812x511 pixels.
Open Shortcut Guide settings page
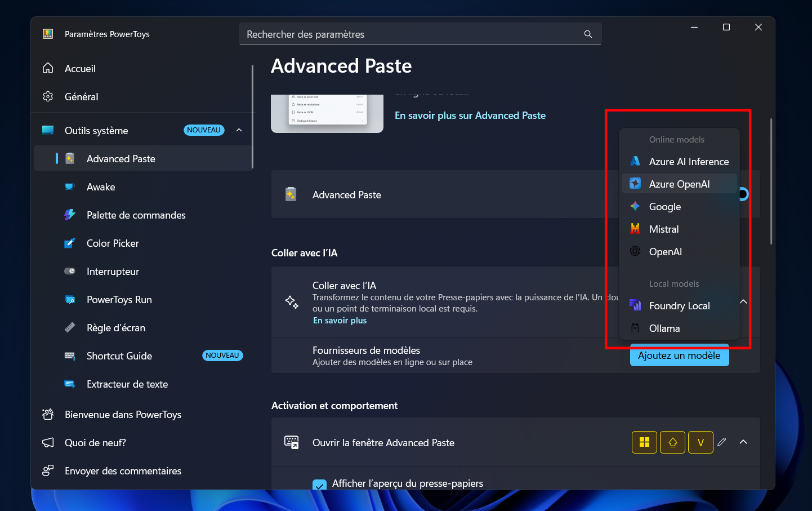pos(142,356)
